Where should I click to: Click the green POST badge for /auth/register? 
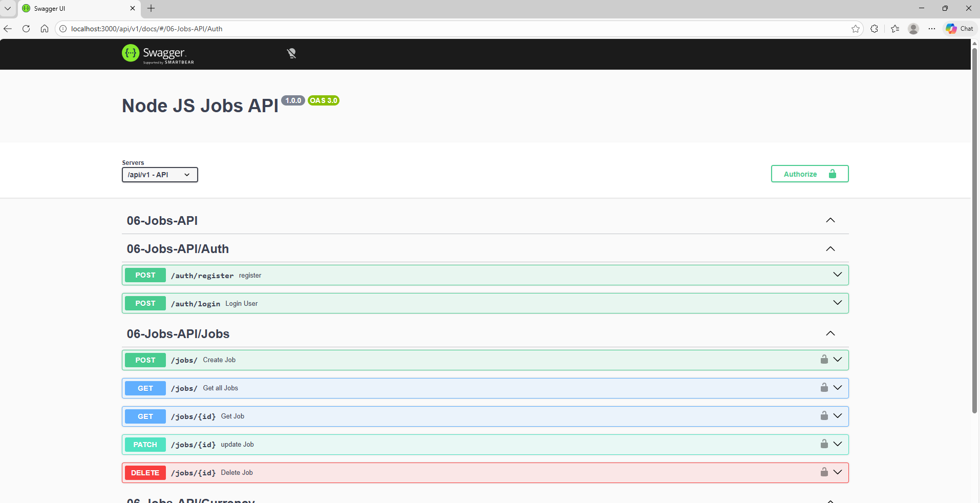145,275
